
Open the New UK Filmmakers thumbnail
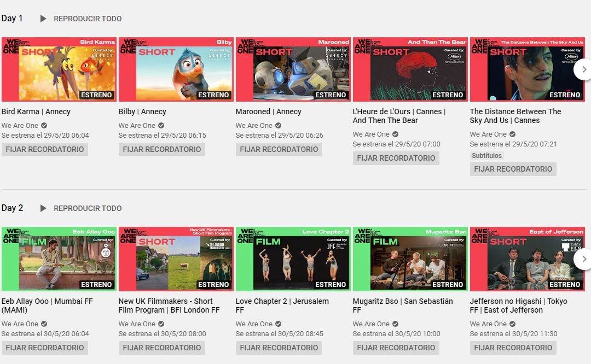tap(176, 259)
